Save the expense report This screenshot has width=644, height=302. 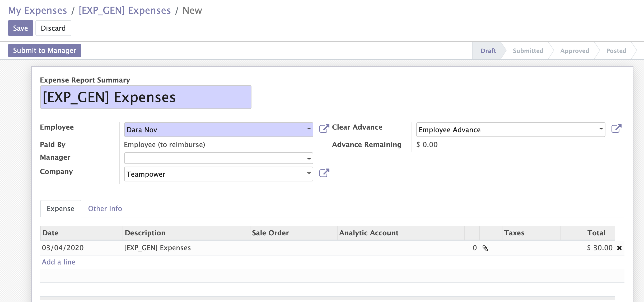20,28
